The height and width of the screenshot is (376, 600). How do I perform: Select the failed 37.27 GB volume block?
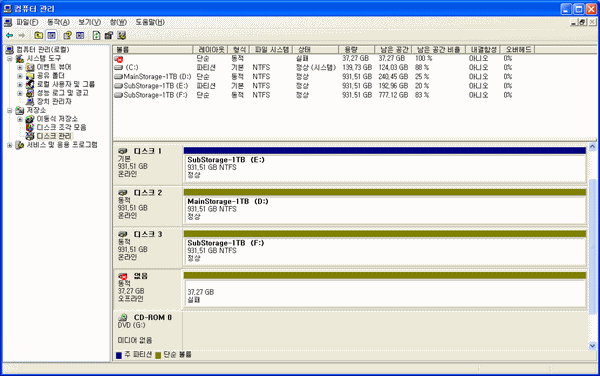click(x=385, y=293)
